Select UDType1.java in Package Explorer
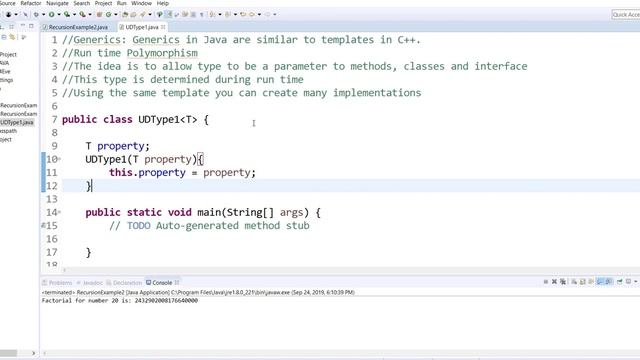640x360 pixels. [x=17, y=122]
